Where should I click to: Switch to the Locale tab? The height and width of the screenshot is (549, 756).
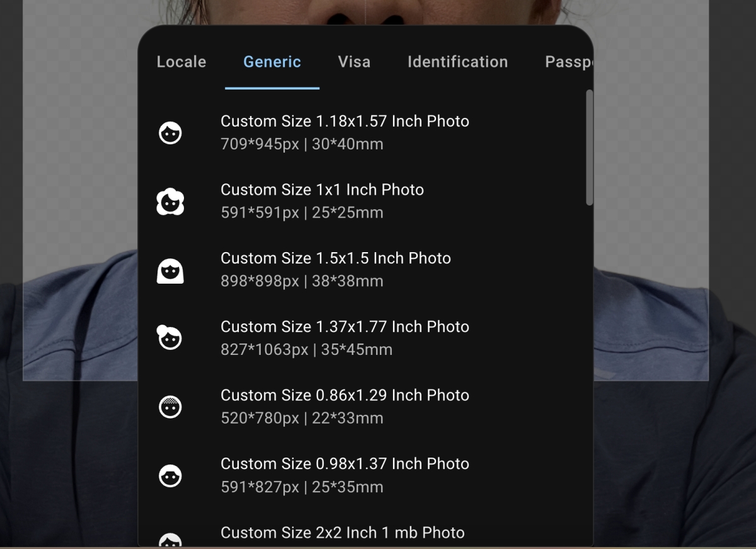click(x=181, y=62)
